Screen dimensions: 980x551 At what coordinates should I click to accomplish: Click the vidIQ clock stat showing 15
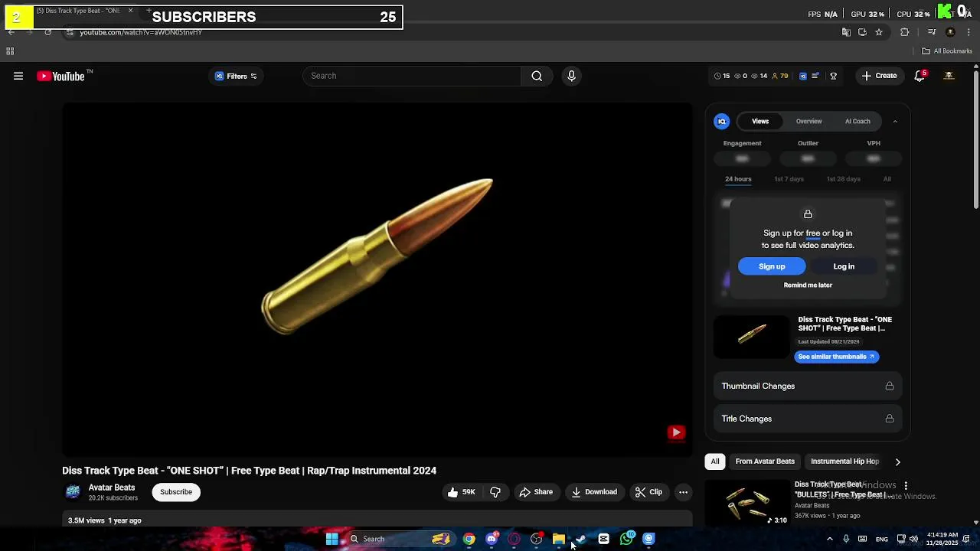point(722,76)
